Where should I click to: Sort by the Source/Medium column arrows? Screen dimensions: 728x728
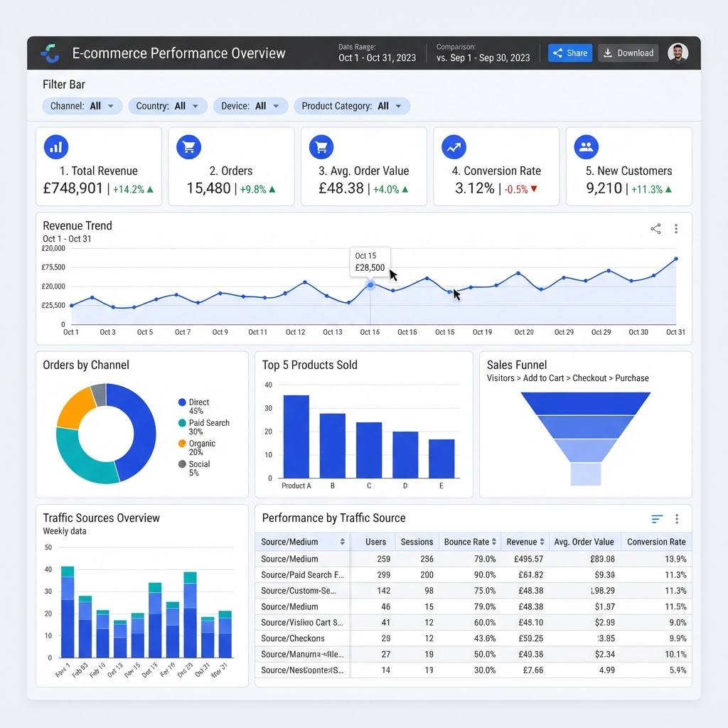point(342,542)
